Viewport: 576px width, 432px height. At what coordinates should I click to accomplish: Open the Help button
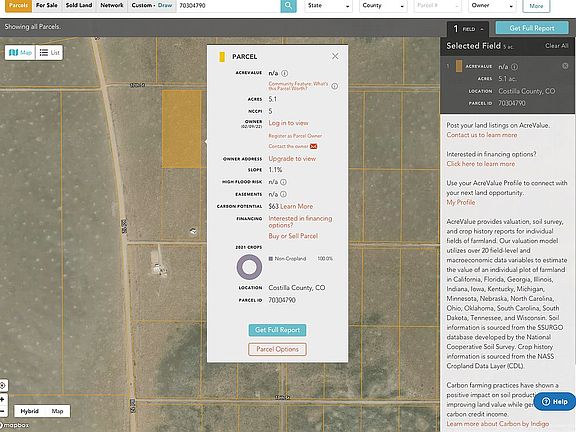coord(554,402)
